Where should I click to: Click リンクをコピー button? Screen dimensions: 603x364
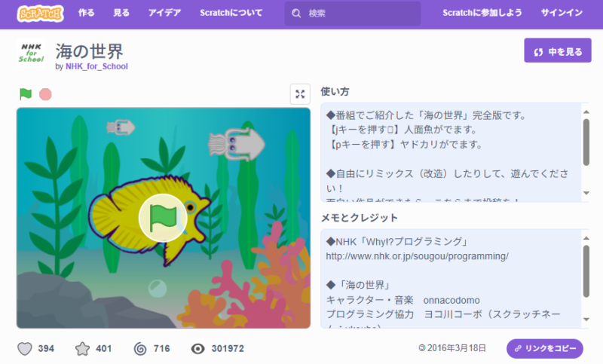(x=544, y=349)
